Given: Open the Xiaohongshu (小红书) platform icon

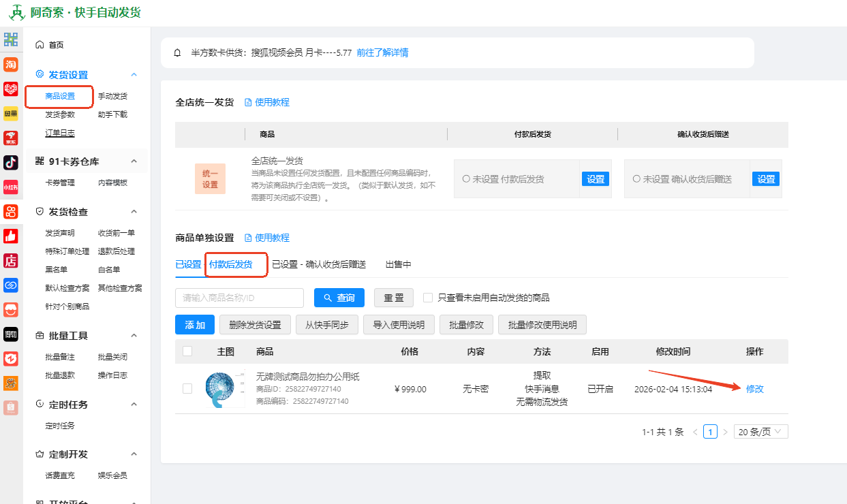Looking at the screenshot, I should click(x=11, y=187).
